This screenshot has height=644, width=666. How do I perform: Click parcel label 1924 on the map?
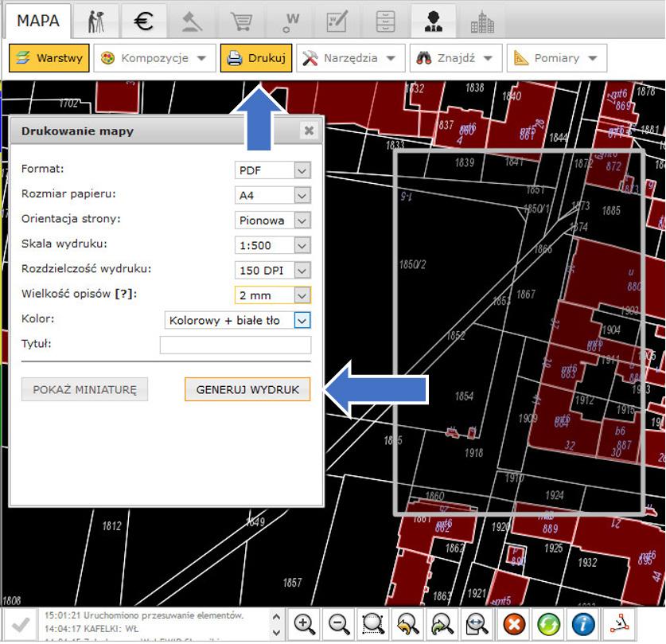click(x=555, y=495)
